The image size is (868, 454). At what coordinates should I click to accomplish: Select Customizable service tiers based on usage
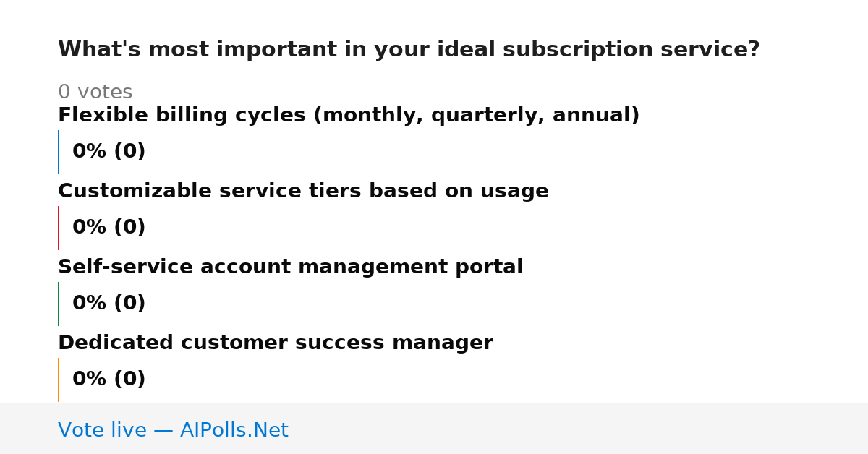click(303, 192)
